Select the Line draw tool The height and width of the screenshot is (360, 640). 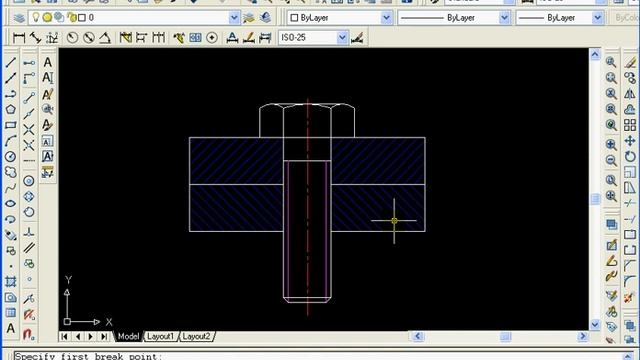pos(11,62)
